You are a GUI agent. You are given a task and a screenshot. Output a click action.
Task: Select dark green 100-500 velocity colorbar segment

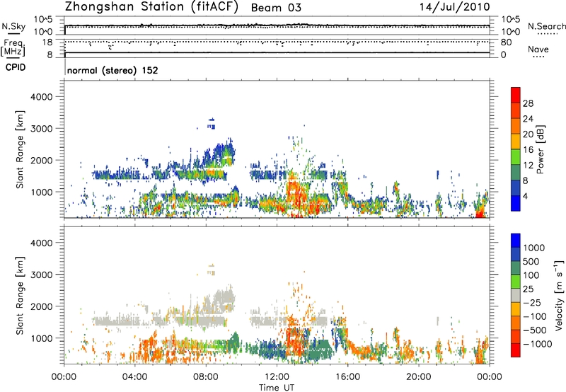[516, 268]
